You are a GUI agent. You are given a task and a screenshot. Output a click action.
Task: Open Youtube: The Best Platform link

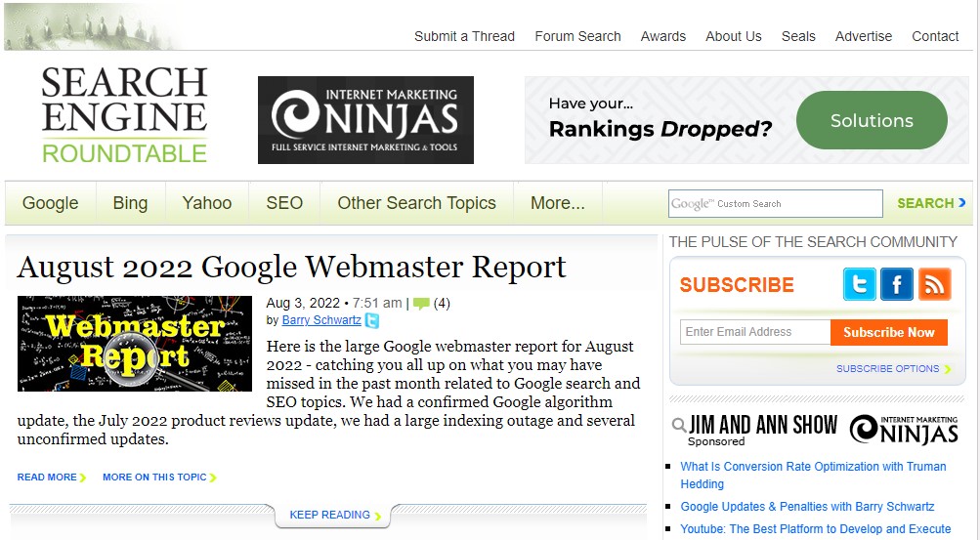816,528
